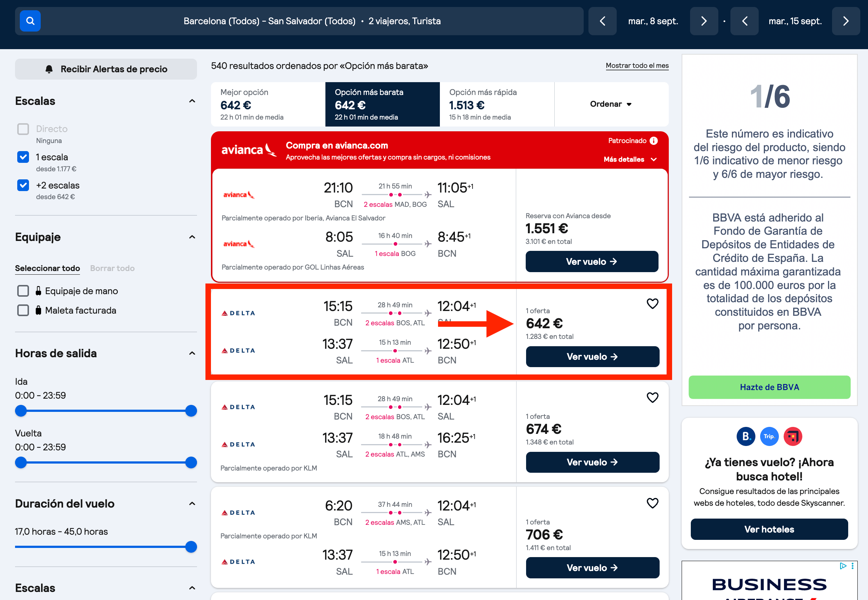Click Ver vuelo for 674 € flight
This screenshot has height=600, width=868.
click(592, 462)
